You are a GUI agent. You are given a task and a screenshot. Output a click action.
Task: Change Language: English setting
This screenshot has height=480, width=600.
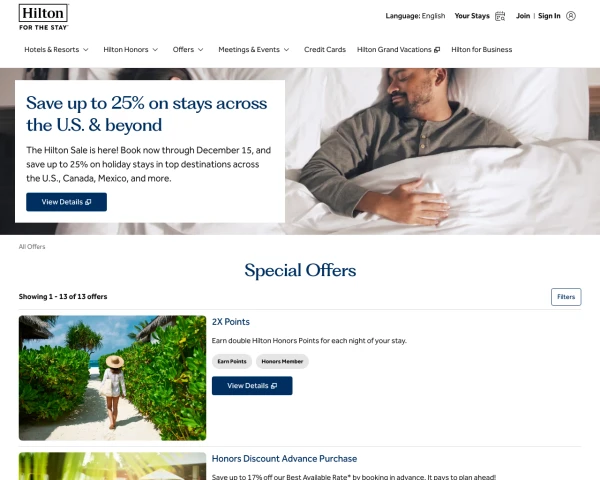(415, 16)
